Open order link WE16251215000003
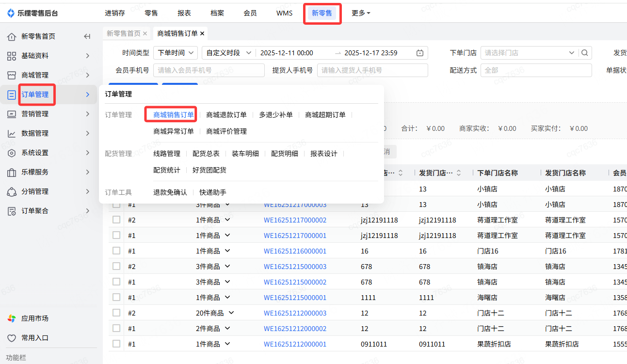This screenshot has height=364, width=627. (295, 267)
